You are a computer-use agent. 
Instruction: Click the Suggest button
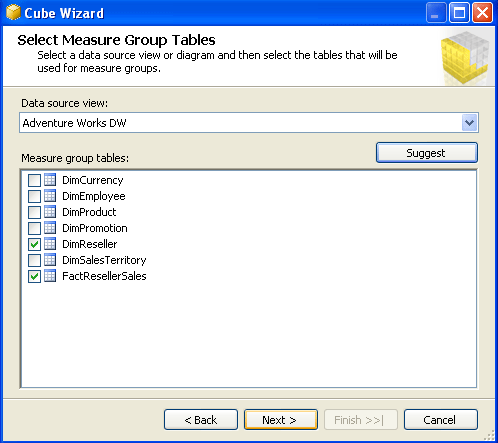pyautogui.click(x=427, y=153)
